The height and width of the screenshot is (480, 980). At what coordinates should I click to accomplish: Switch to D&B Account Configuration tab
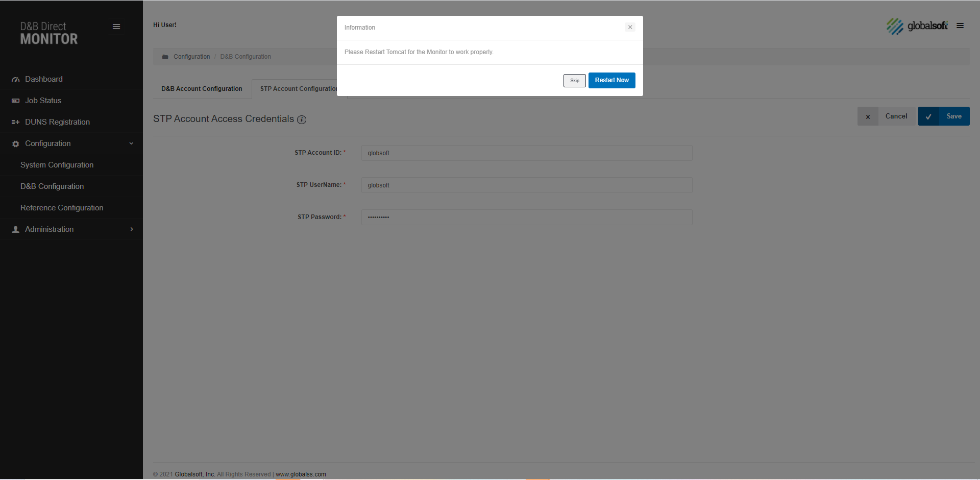(202, 89)
